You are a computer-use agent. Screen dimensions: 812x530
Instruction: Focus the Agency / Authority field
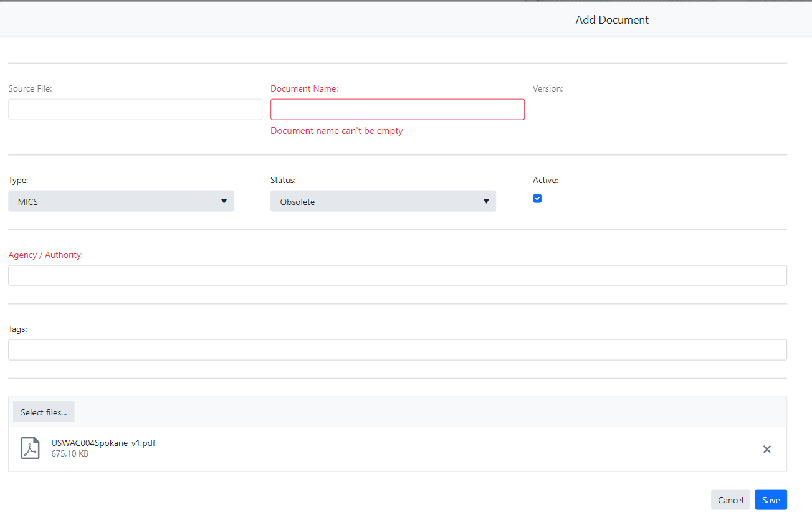(x=397, y=275)
